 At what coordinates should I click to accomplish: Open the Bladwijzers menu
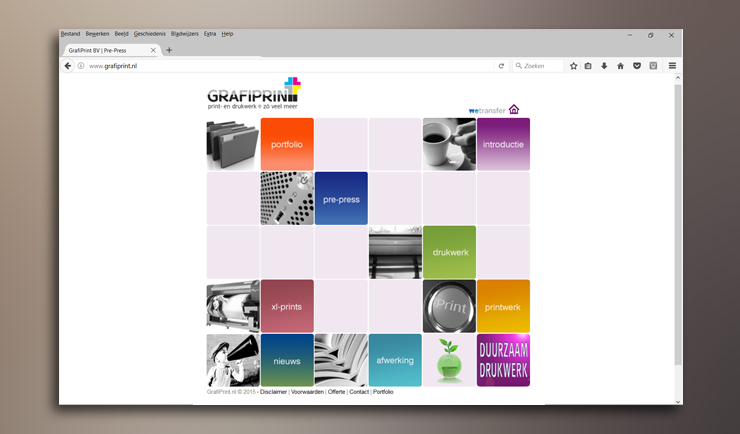[185, 34]
